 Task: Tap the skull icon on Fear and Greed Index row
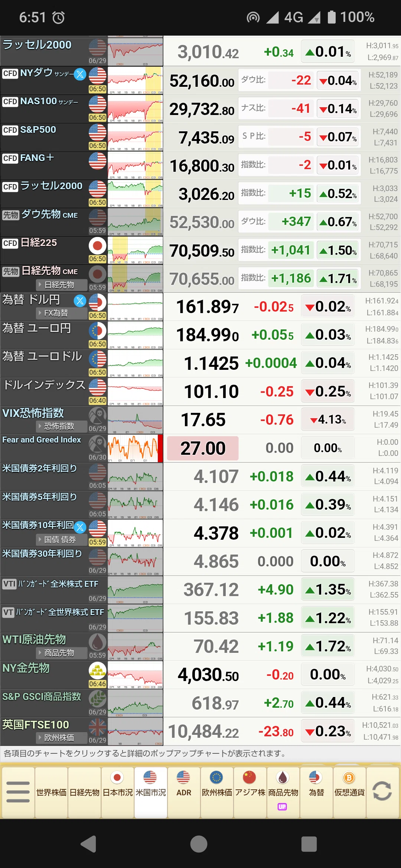[98, 444]
